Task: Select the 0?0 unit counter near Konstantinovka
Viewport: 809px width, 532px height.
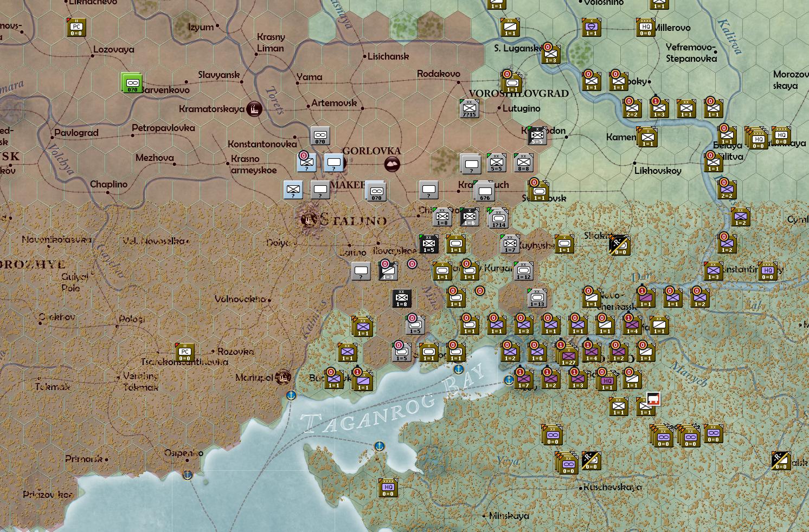Action: pyautogui.click(x=320, y=135)
